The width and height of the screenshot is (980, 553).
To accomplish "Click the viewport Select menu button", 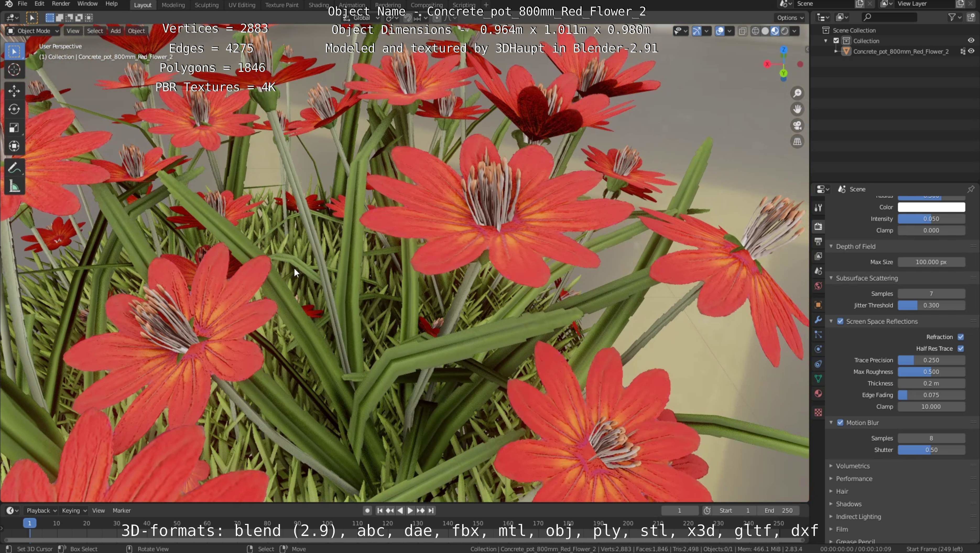I will [x=95, y=31].
